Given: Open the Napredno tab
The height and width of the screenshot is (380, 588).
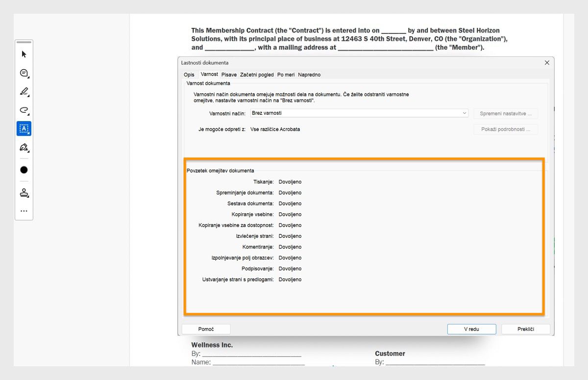Looking at the screenshot, I should (x=309, y=75).
